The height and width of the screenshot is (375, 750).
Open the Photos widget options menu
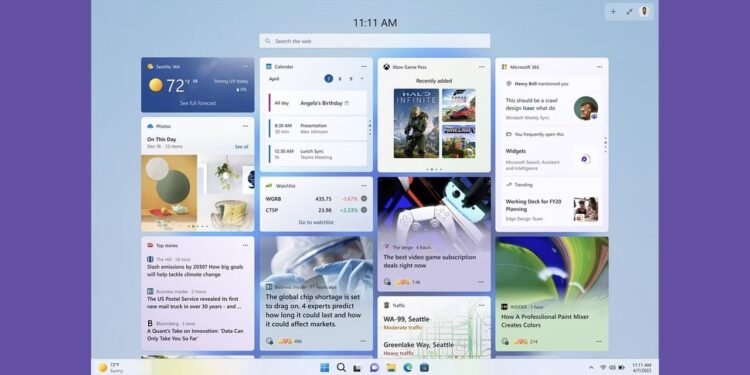click(245, 126)
